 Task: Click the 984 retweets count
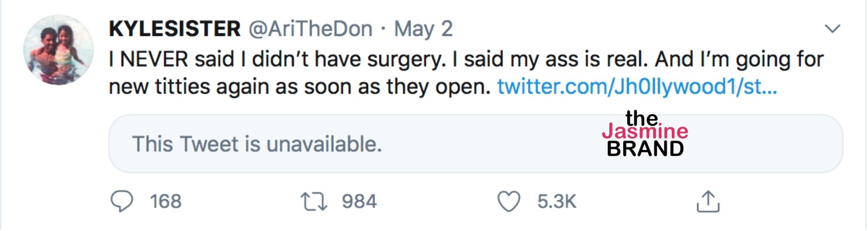click(x=359, y=202)
